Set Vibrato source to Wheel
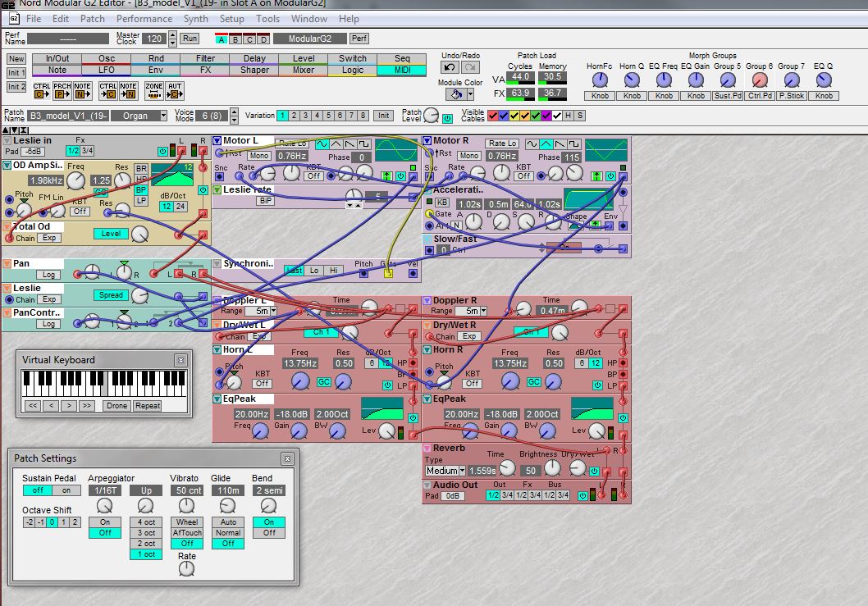 (187, 522)
